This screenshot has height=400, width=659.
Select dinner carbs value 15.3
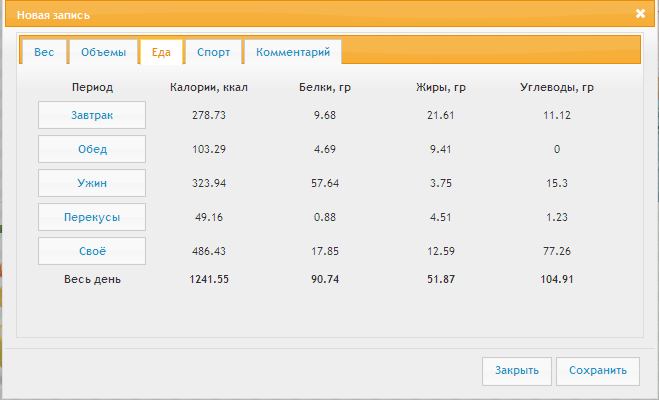[x=557, y=183]
